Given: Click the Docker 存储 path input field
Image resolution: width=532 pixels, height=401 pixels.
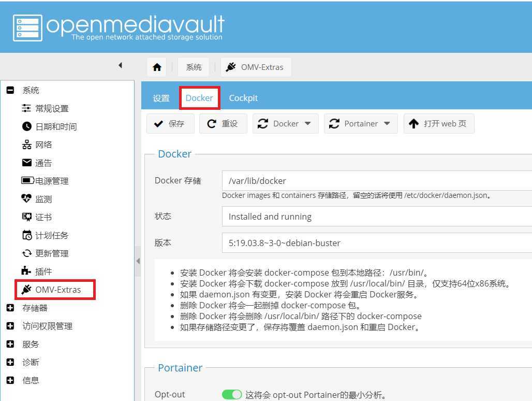Looking at the screenshot, I should click(x=377, y=181).
